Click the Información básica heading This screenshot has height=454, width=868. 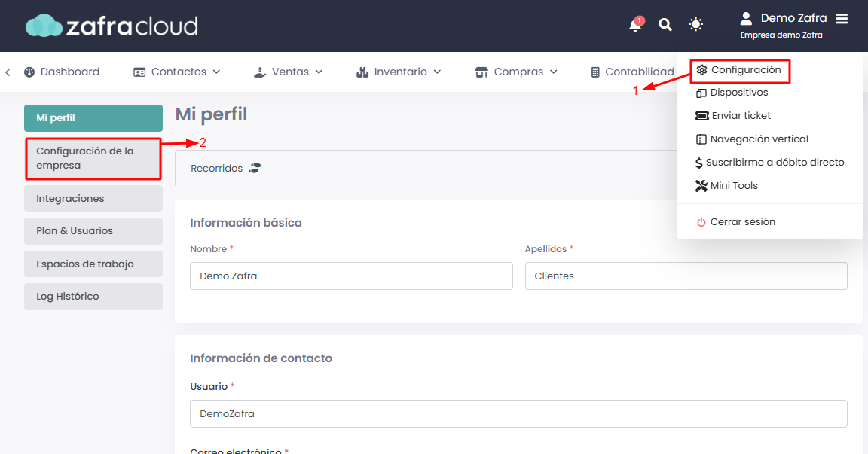(246, 223)
